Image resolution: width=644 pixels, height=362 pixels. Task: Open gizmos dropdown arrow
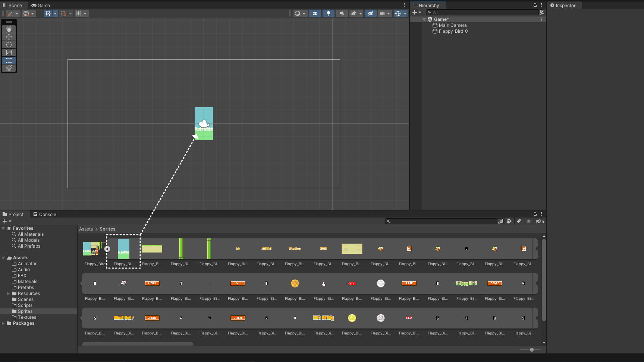[405, 13]
